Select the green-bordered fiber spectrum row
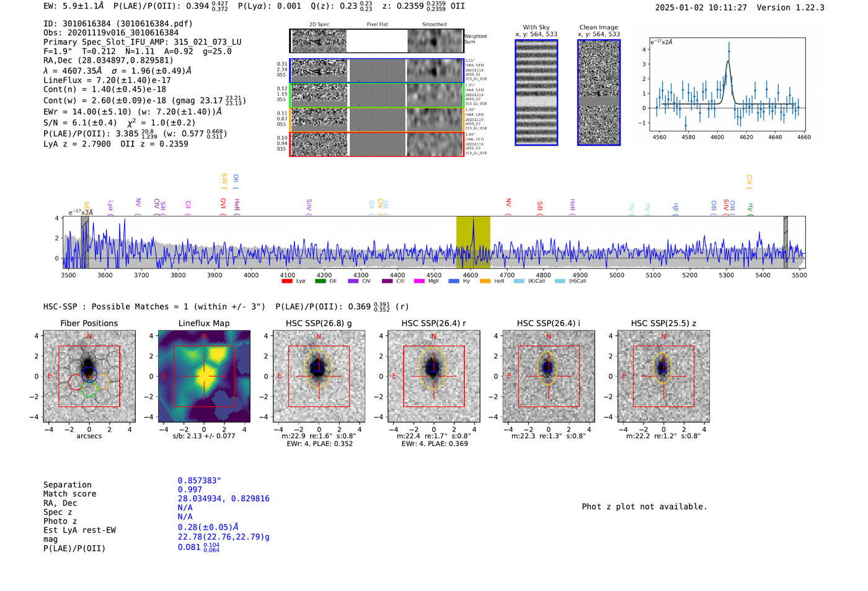 tap(377, 95)
